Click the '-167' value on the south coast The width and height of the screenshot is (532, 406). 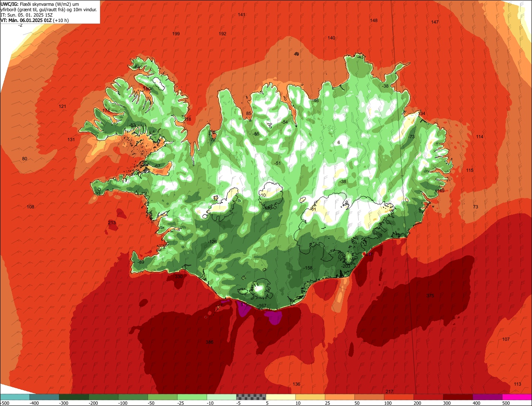(x=261, y=306)
